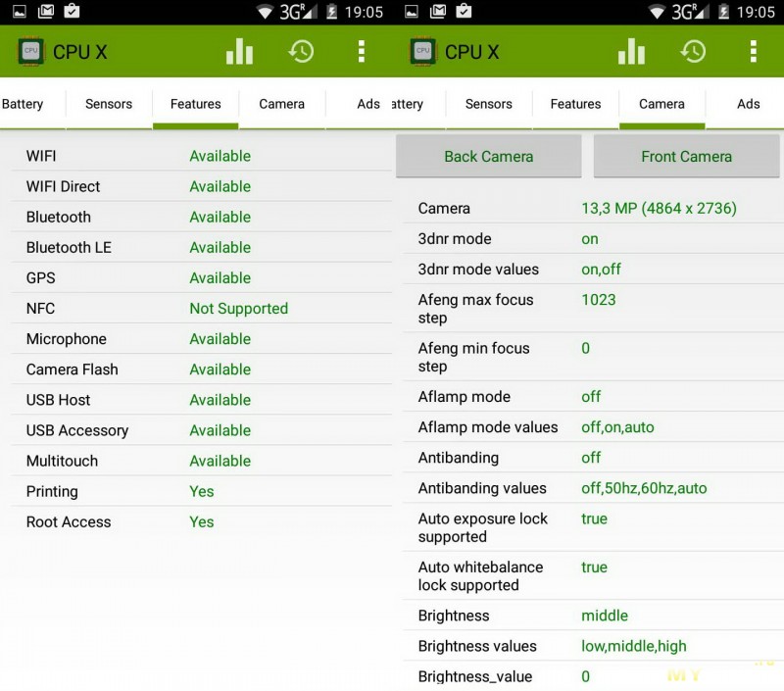This screenshot has height=691, width=784.
Task: Tap the Brightness_value label
Action: pos(475,676)
